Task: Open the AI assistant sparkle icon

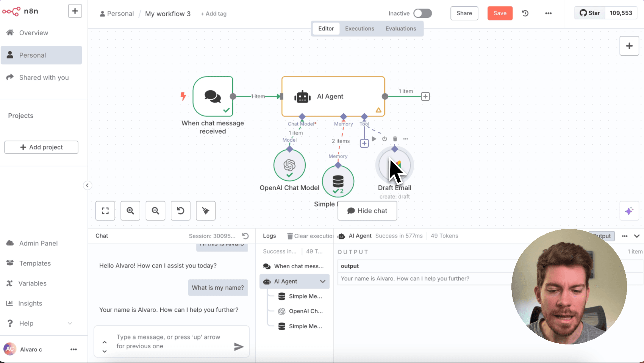Action: pos(629,211)
